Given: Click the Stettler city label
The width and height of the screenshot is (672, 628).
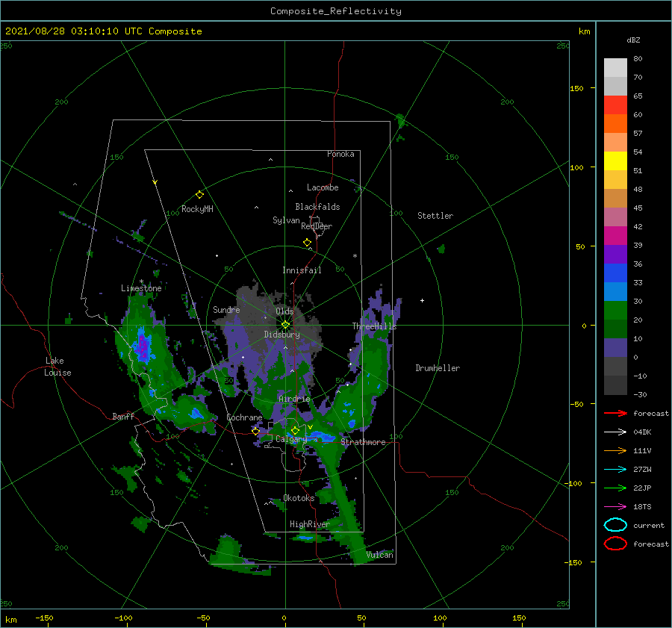Looking at the screenshot, I should click(435, 216).
